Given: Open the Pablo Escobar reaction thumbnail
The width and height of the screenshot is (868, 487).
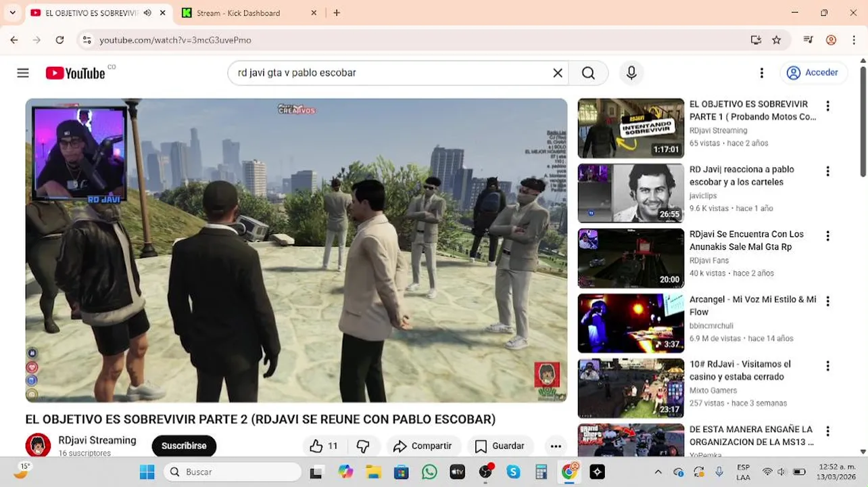Looking at the screenshot, I should click(631, 193).
